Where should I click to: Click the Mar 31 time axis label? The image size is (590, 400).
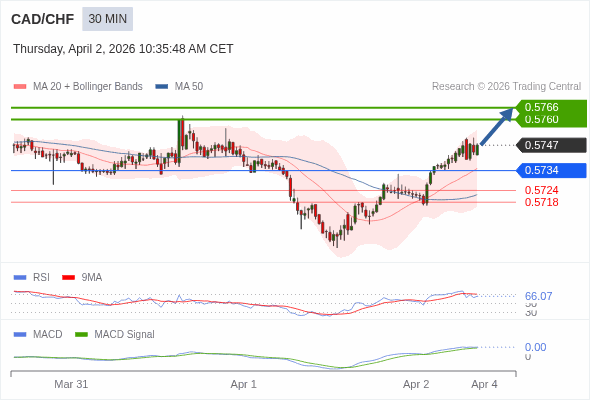tap(71, 384)
